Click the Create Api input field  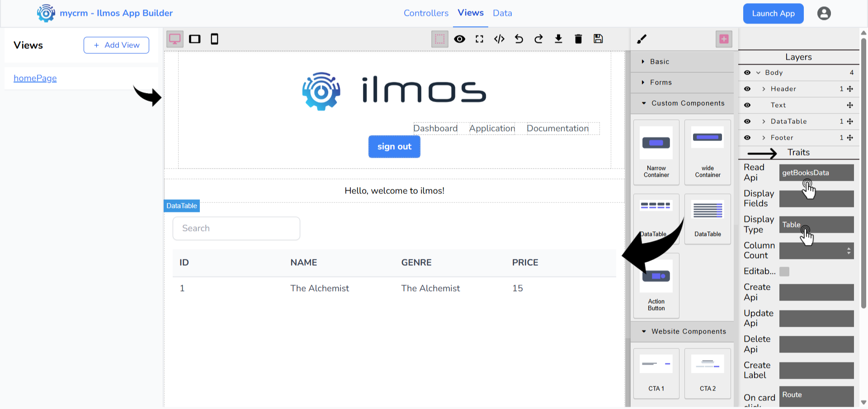coord(816,292)
